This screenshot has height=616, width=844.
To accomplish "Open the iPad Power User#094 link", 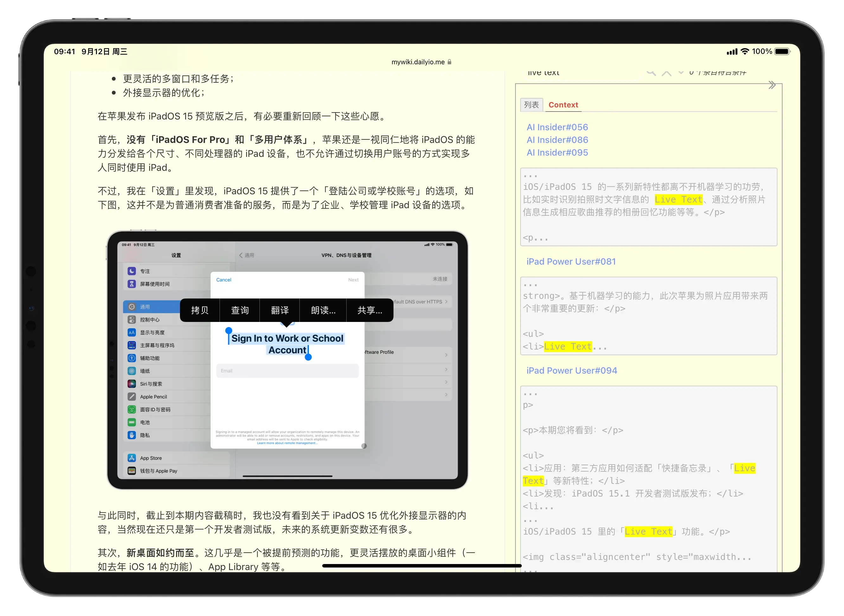I will pos(572,370).
